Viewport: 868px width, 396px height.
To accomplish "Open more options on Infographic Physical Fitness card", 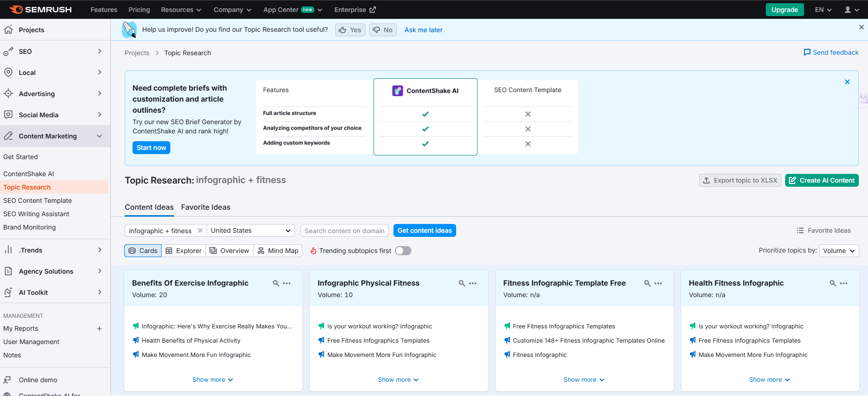I will 473,283.
